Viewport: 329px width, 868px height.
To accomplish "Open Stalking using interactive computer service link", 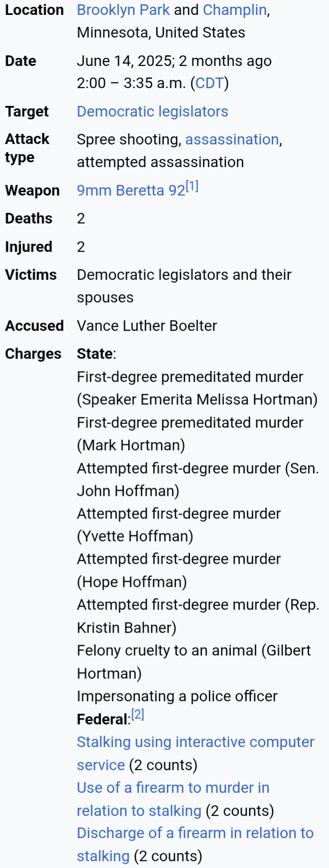I will 195,753.
